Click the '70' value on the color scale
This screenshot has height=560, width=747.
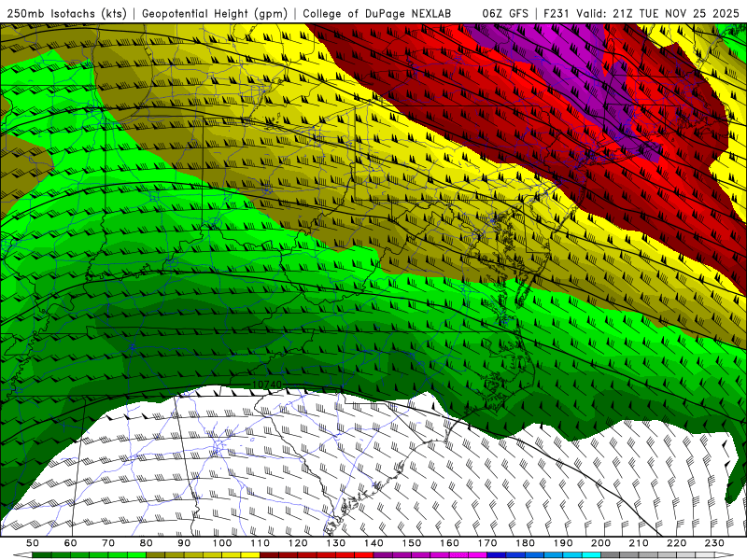pyautogui.click(x=108, y=543)
